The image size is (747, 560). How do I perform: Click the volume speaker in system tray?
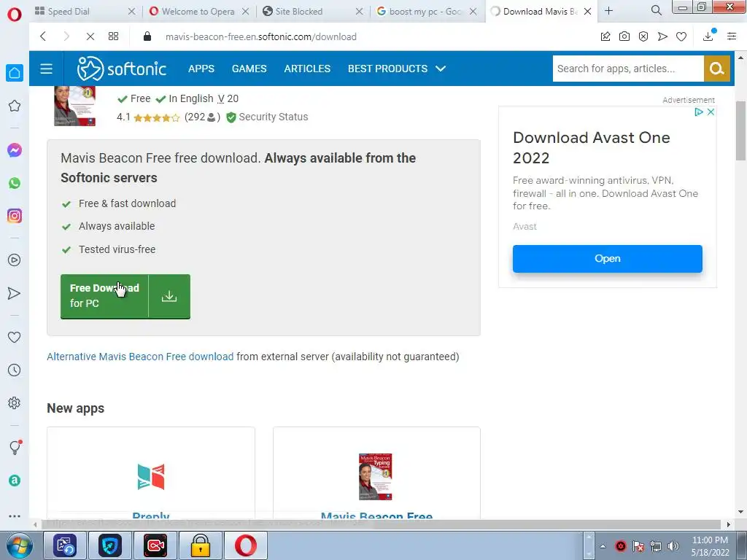[673, 546]
